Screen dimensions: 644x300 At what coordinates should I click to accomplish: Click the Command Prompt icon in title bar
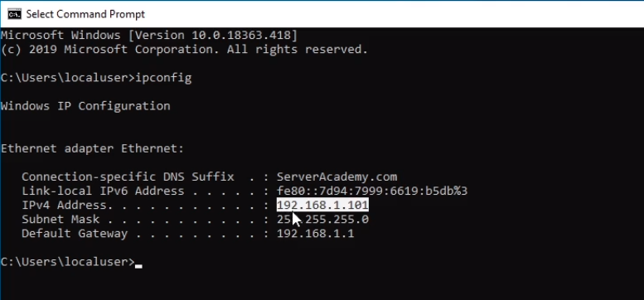coord(14,14)
